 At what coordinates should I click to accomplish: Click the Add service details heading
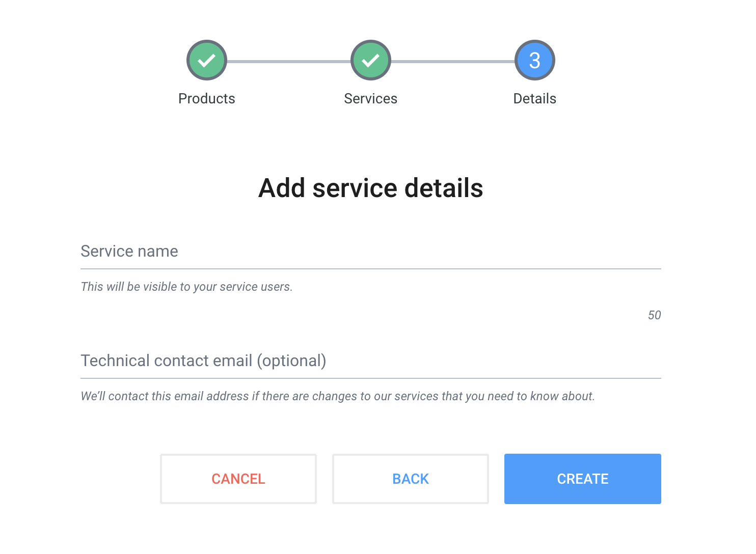(371, 188)
